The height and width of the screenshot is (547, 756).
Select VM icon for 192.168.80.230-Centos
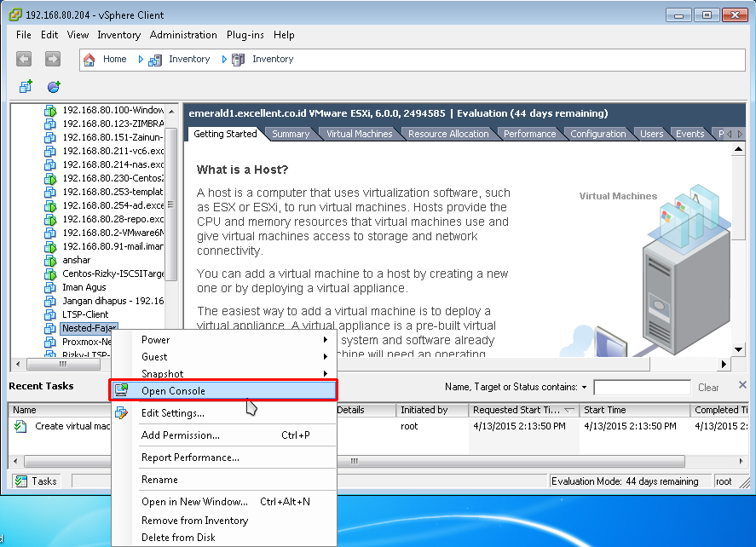[50, 178]
